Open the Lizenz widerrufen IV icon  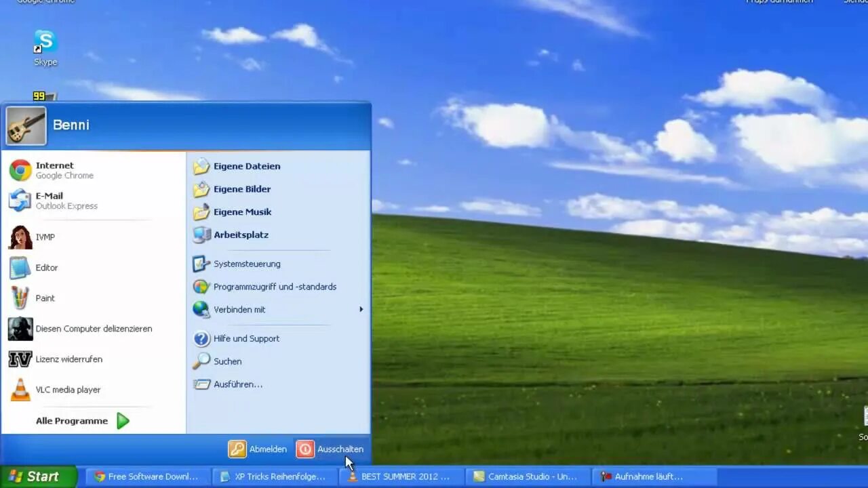click(x=20, y=359)
